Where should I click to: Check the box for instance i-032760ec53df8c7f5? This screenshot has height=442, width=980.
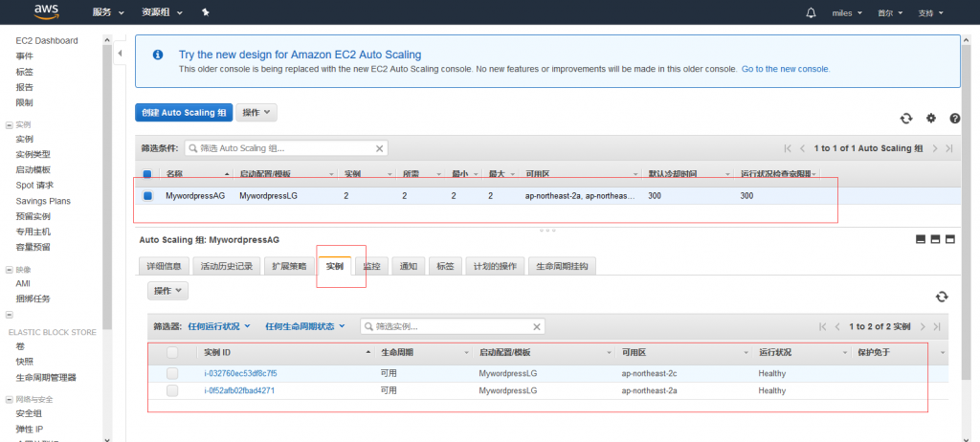click(172, 373)
